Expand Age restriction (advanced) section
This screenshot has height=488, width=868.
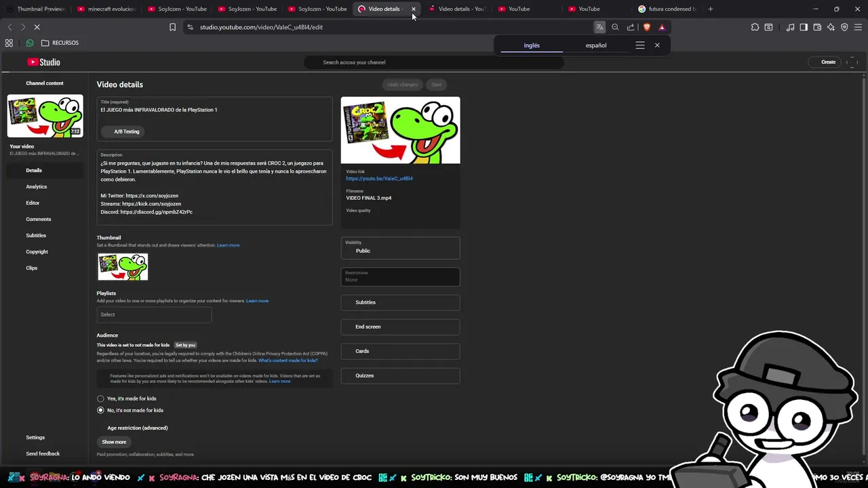coord(137,428)
